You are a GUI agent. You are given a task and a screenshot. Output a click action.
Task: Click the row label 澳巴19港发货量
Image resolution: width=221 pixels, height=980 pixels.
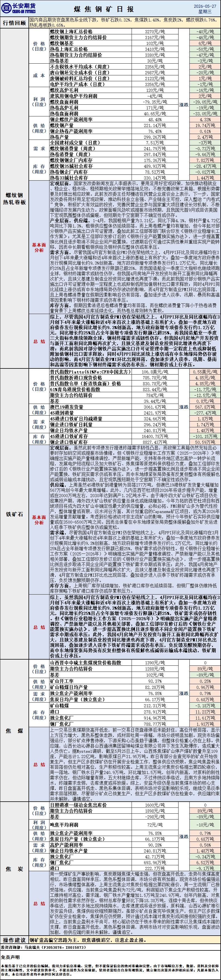[x=67, y=407]
